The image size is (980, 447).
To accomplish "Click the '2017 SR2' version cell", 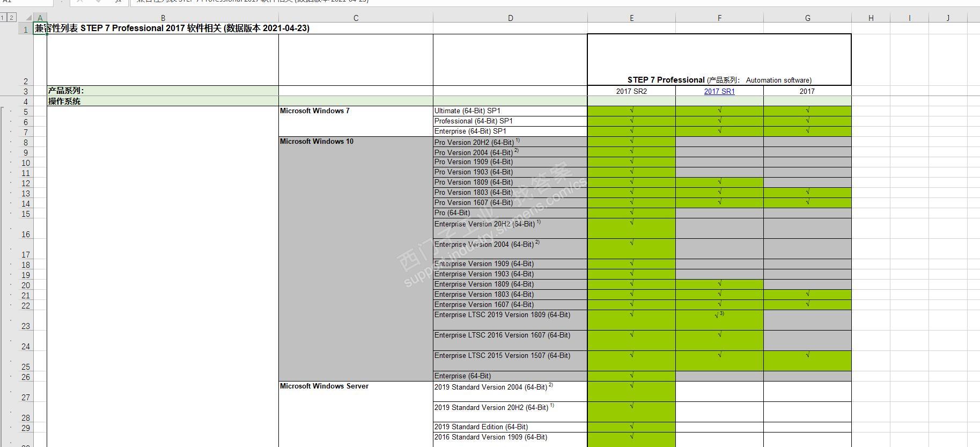I will [631, 91].
